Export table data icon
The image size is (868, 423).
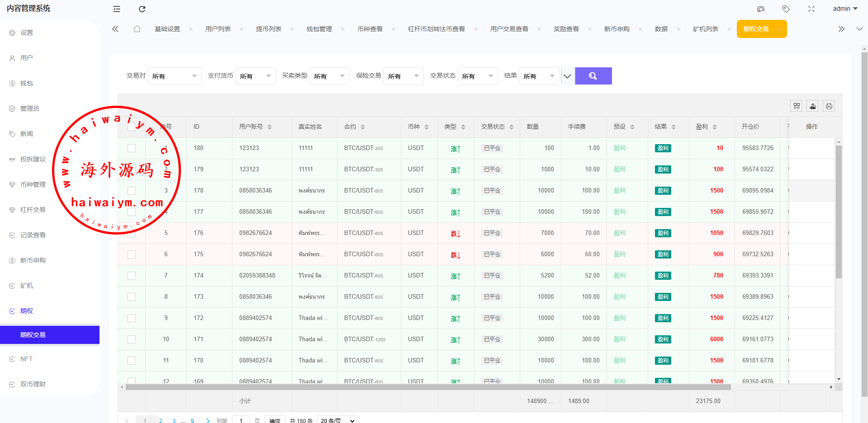[x=813, y=106]
